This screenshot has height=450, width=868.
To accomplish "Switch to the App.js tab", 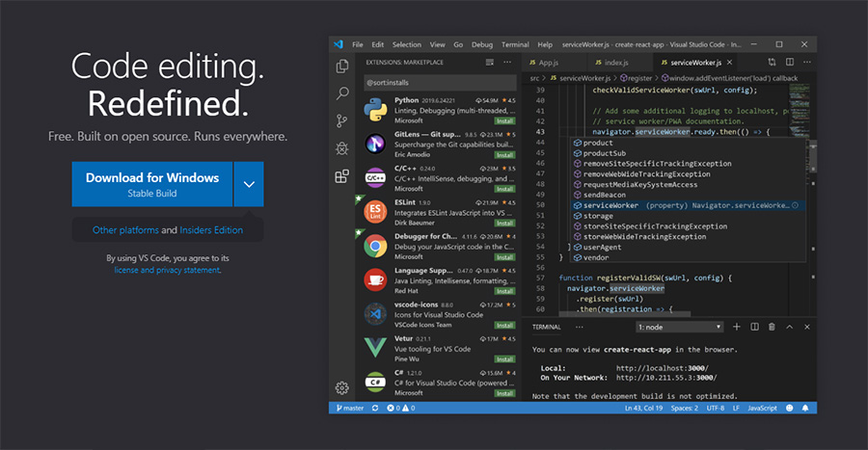I will pos(555,63).
